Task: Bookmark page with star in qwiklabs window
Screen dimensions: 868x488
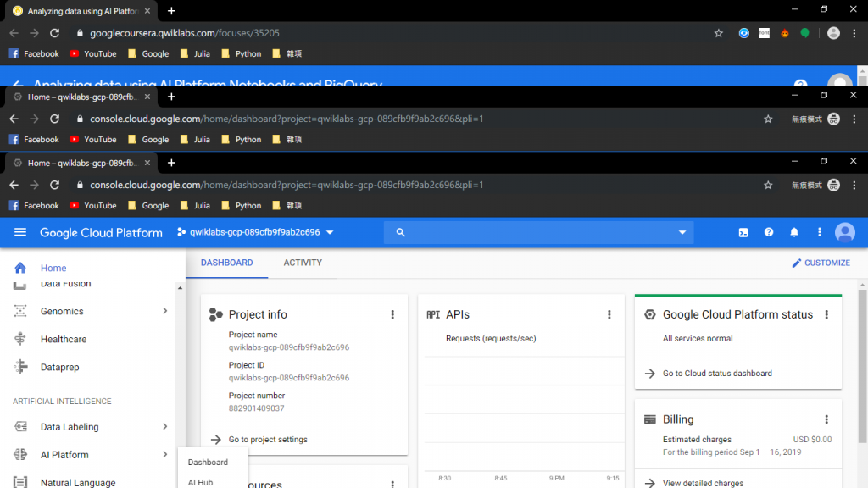Action: [719, 33]
